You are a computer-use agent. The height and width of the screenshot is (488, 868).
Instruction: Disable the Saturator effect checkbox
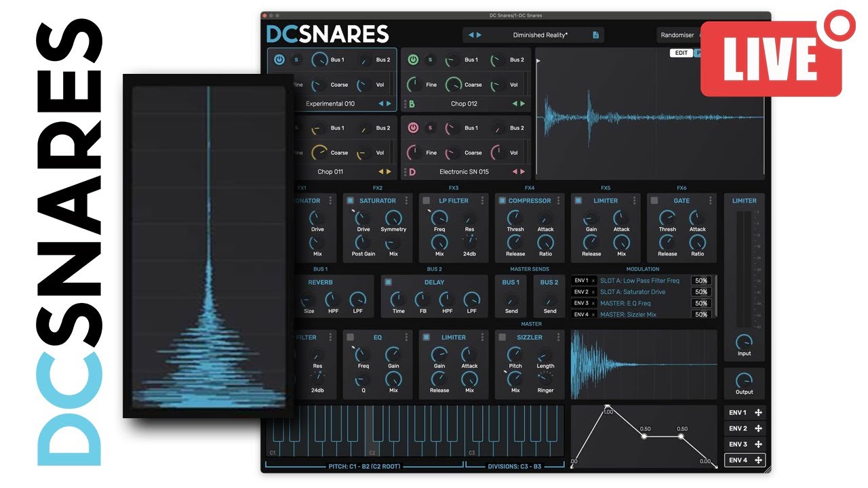351,201
